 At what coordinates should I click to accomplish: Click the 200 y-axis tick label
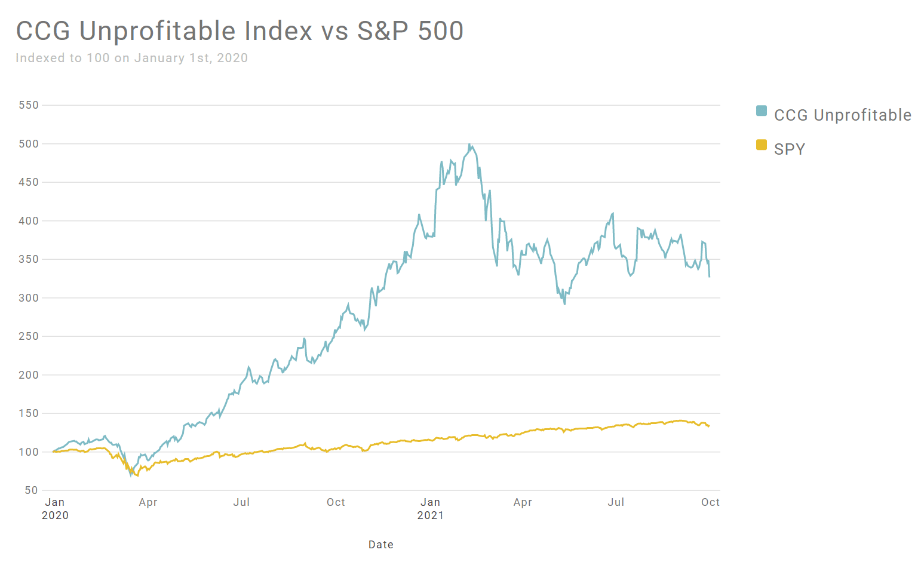[29, 375]
